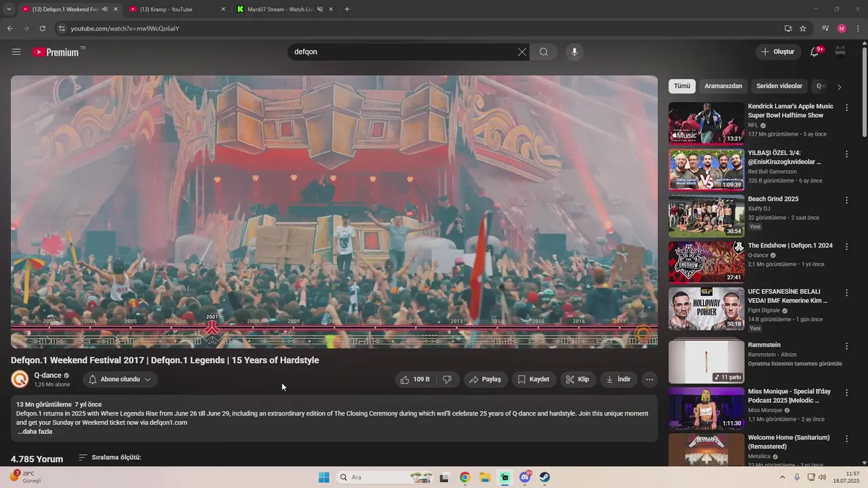Open the tab search dropdown arrow

pyautogui.click(x=9, y=9)
